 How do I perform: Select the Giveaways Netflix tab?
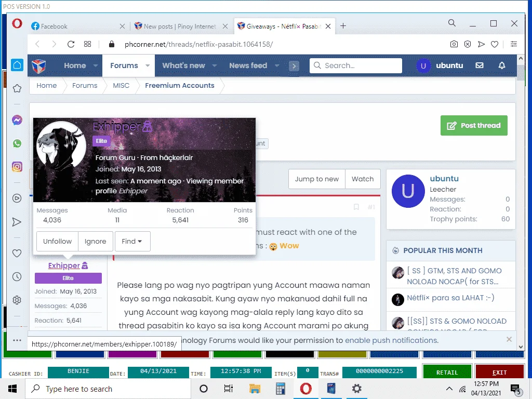pos(284,26)
